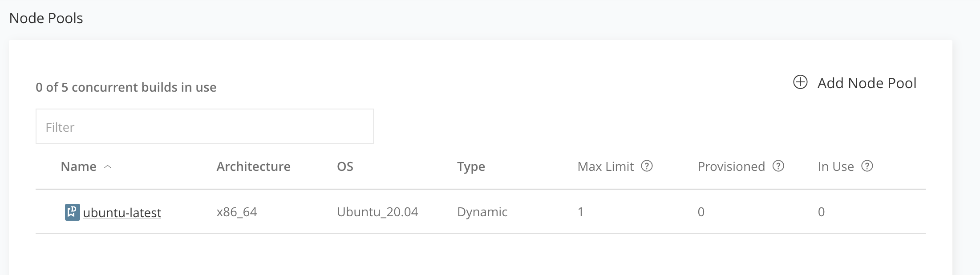Select the x86_64 architecture cell
980x275 pixels.
[237, 212]
